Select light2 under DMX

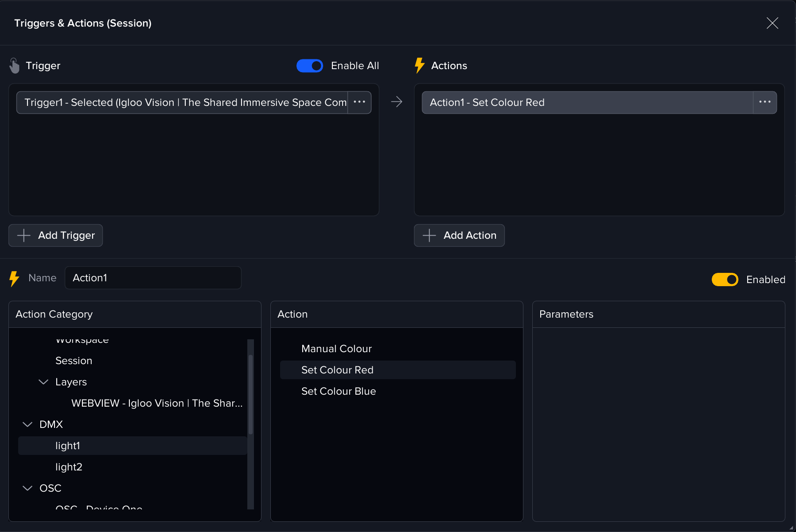tap(69, 467)
